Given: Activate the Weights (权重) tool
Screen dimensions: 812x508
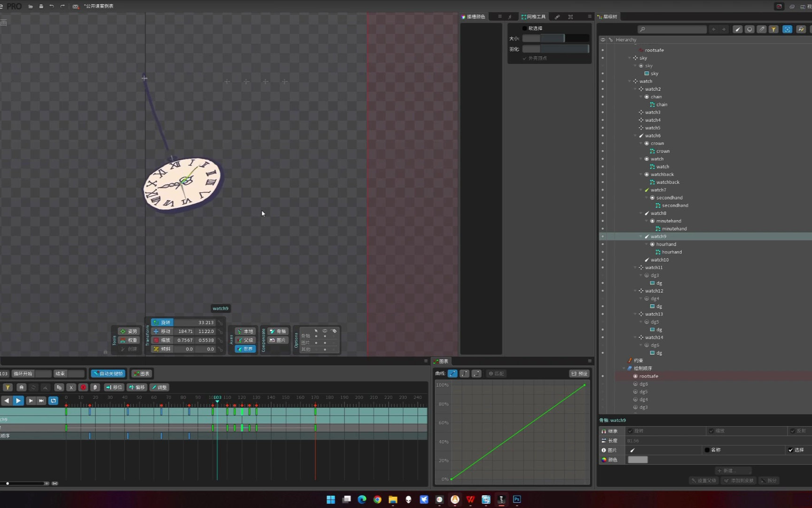Looking at the screenshot, I should [x=129, y=340].
